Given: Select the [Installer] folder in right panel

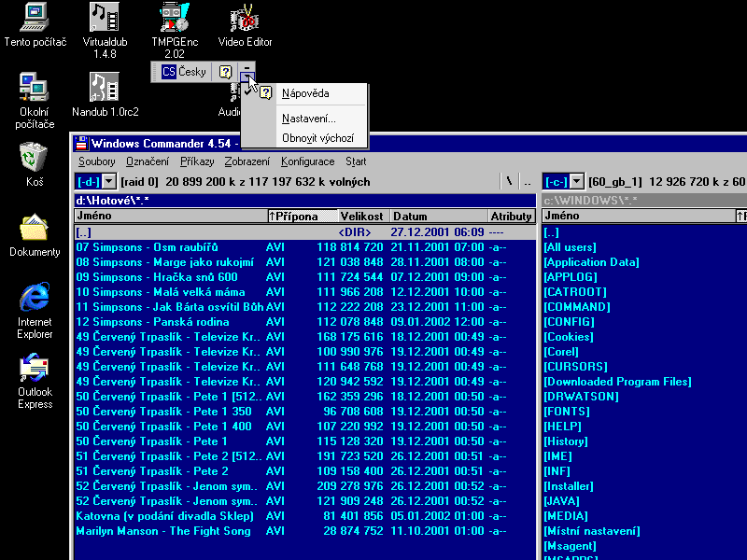Looking at the screenshot, I should pos(569,486).
